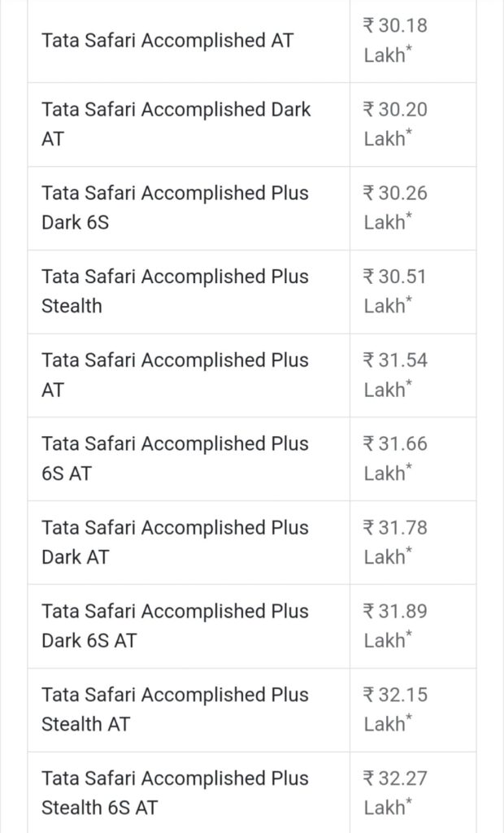Click the ₹ 30.18 Lakh price
Screen dimensions: 504x833
(x=395, y=40)
